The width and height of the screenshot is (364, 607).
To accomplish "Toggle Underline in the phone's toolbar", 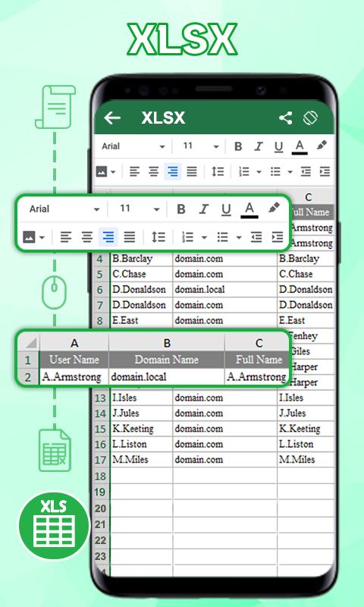I will pos(278,146).
